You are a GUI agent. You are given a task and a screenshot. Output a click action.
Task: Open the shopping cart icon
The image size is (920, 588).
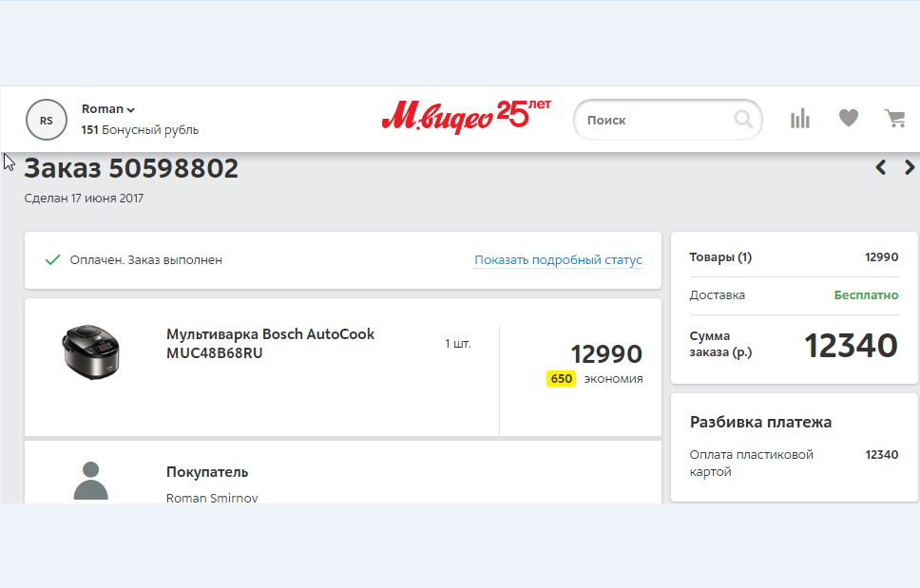[894, 119]
